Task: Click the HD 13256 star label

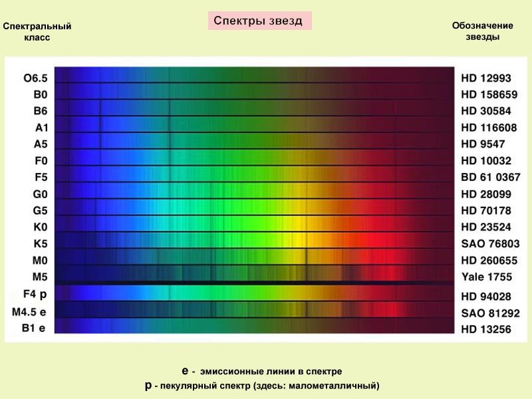Action: pos(486,329)
